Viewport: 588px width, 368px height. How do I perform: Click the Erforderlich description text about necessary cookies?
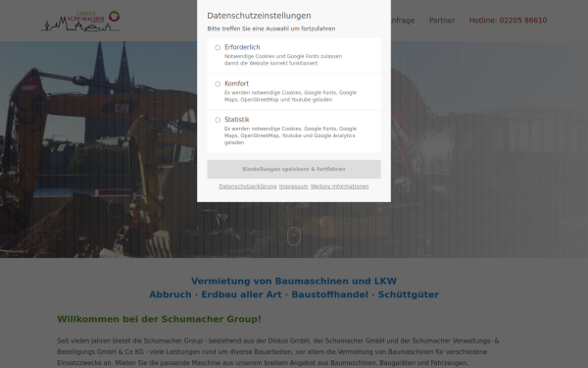[x=283, y=60]
